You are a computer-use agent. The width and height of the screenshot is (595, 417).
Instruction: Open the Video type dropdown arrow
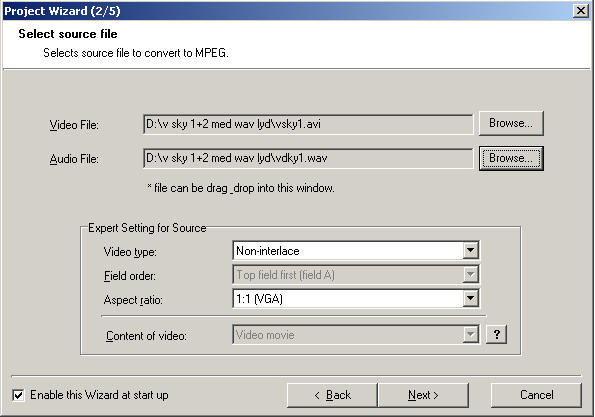tap(470, 250)
